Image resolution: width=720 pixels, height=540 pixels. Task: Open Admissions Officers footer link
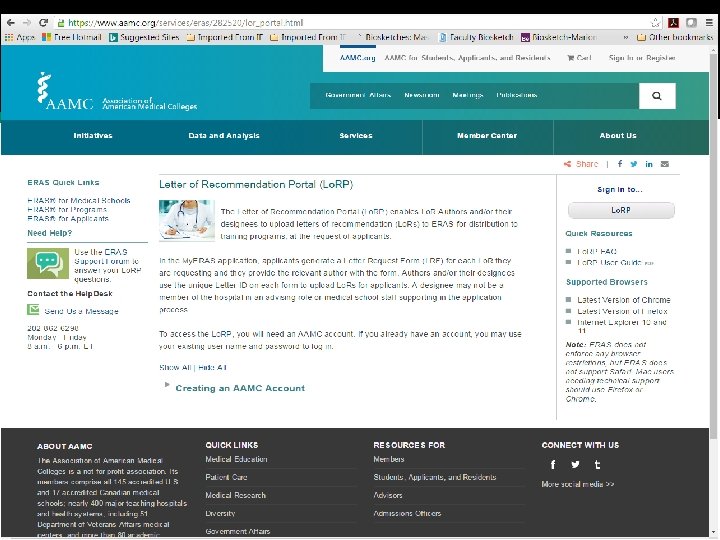tap(407, 513)
